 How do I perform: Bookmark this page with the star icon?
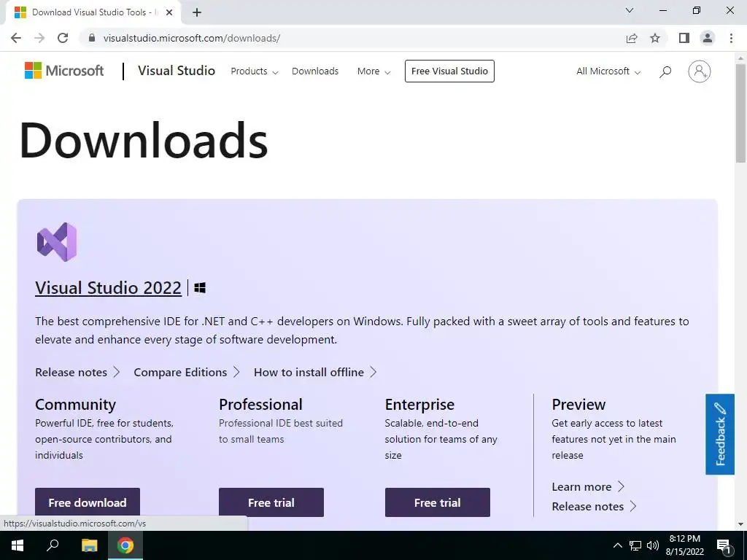point(655,38)
